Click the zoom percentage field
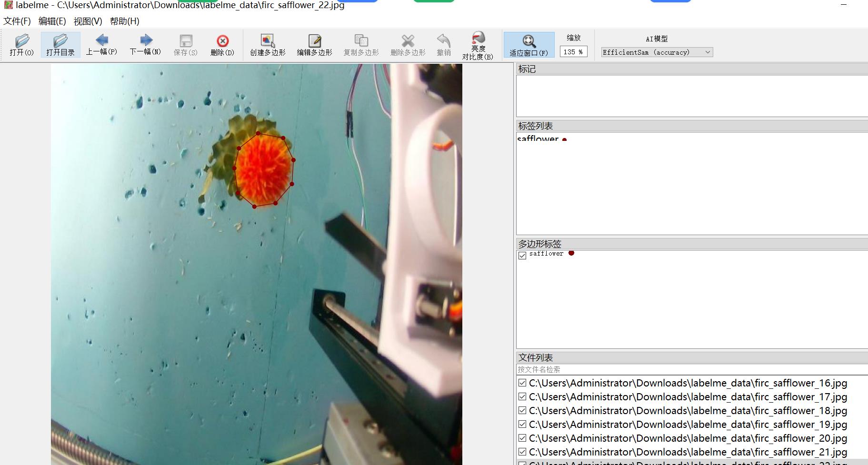 [573, 52]
